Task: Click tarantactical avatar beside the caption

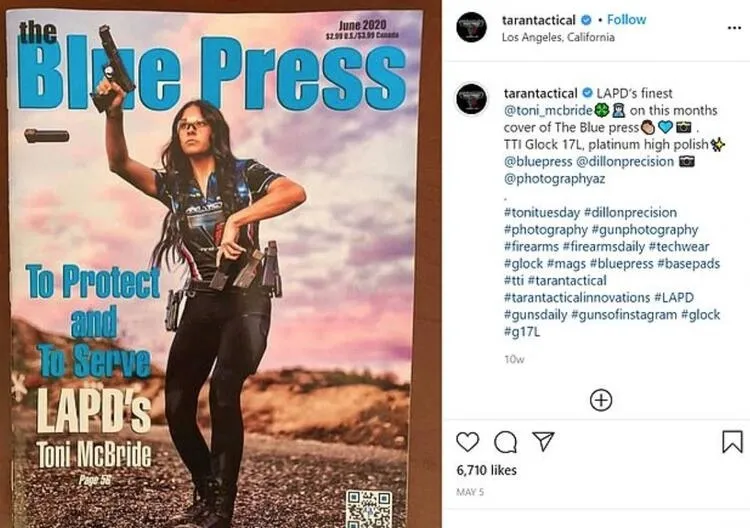Action: 471,99
